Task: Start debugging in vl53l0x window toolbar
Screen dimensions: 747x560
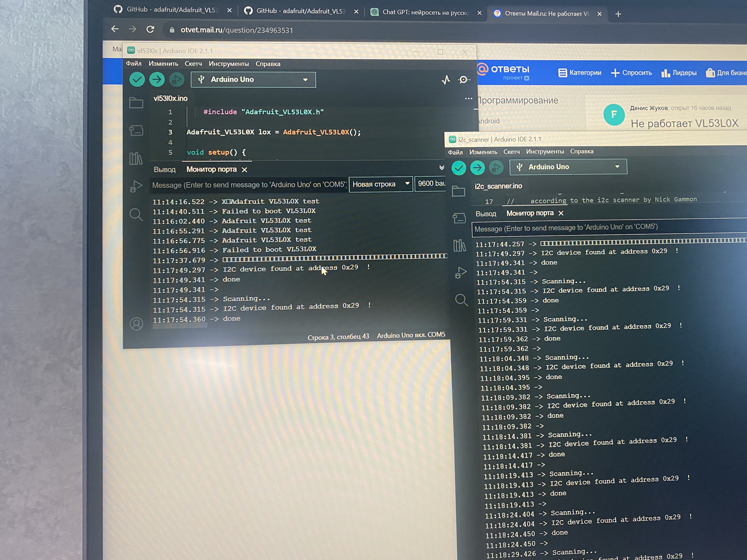Action: tap(177, 80)
